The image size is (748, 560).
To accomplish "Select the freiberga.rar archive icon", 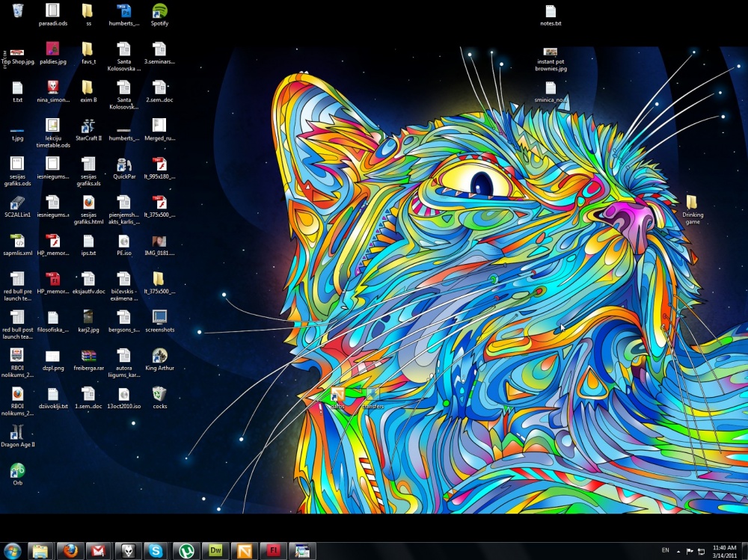I will pyautogui.click(x=88, y=355).
